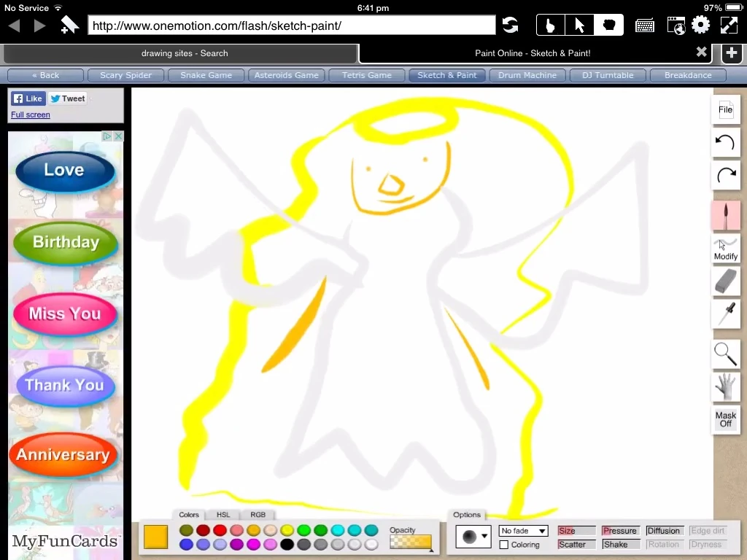The width and height of the screenshot is (747, 560).
Task: Open the File menu
Action: click(725, 110)
